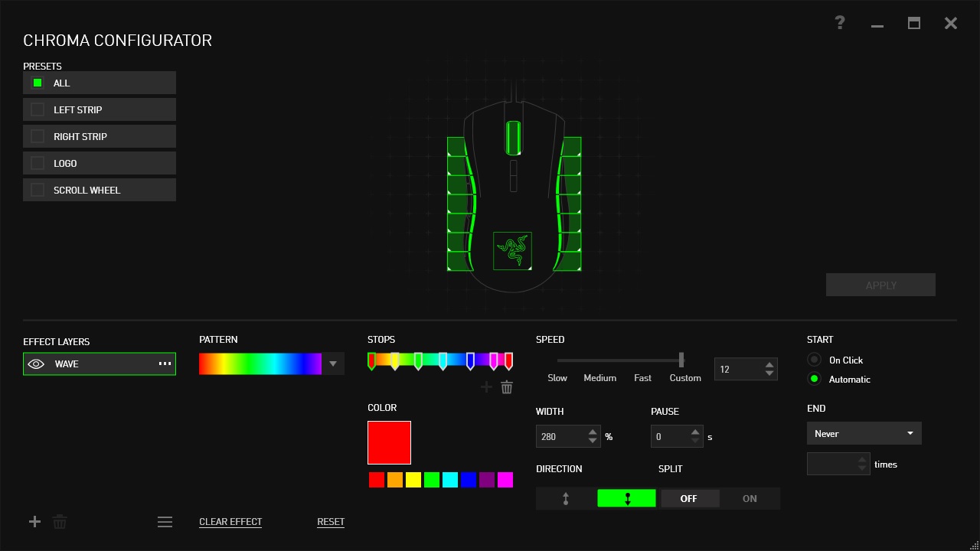Image resolution: width=980 pixels, height=551 pixels.
Task: Check the RIGHT STRIP preset
Action: 37,136
